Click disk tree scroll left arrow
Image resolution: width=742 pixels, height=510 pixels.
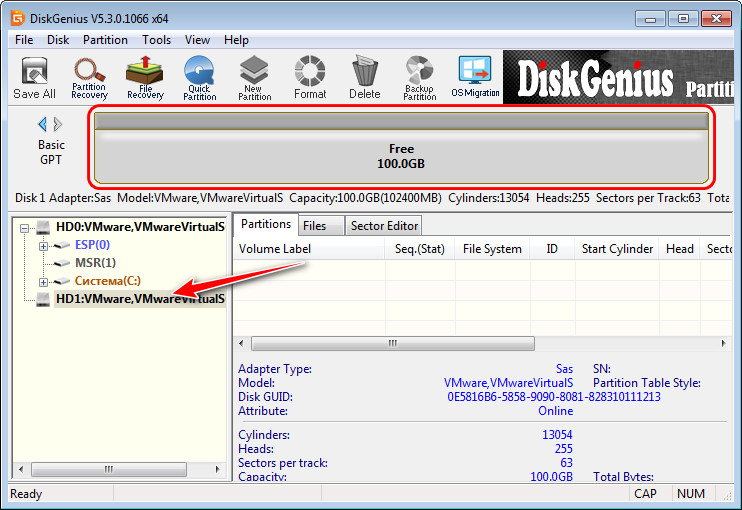[x=21, y=469]
